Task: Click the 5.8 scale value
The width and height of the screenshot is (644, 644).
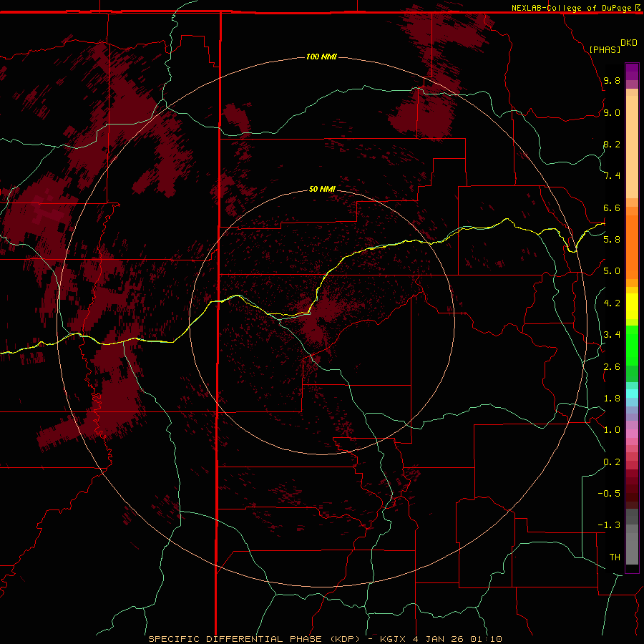Action: click(x=612, y=240)
